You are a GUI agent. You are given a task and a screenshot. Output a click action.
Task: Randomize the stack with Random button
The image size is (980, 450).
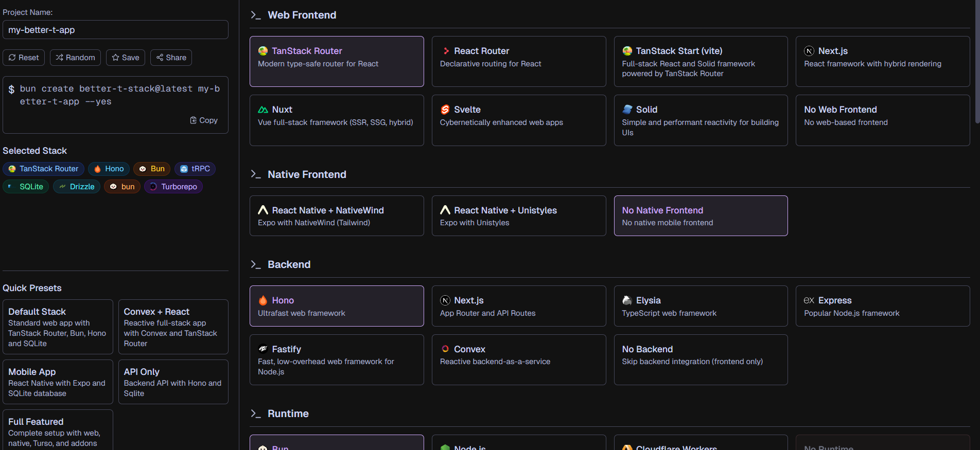pos(75,58)
